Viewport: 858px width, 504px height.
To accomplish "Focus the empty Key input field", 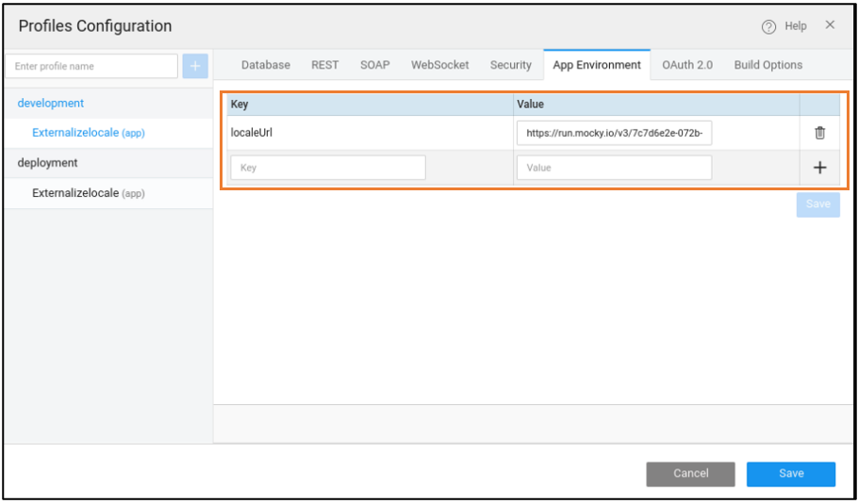I will coord(327,168).
